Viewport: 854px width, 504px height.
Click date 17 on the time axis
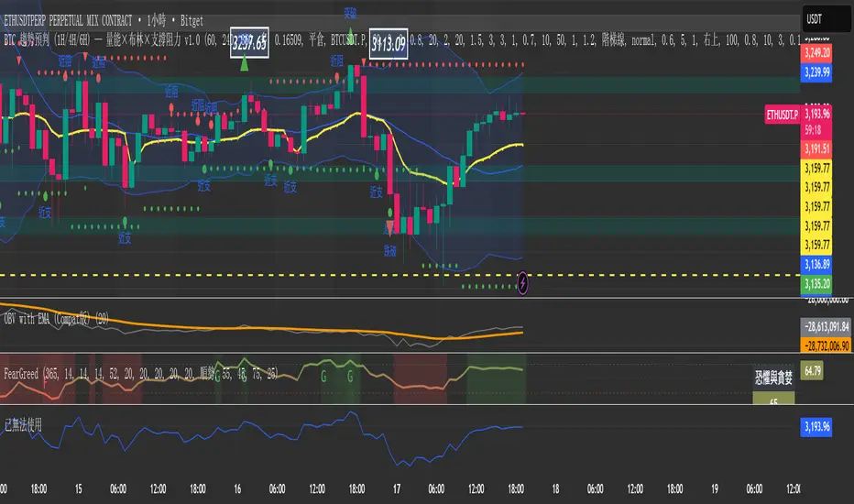pos(397,488)
